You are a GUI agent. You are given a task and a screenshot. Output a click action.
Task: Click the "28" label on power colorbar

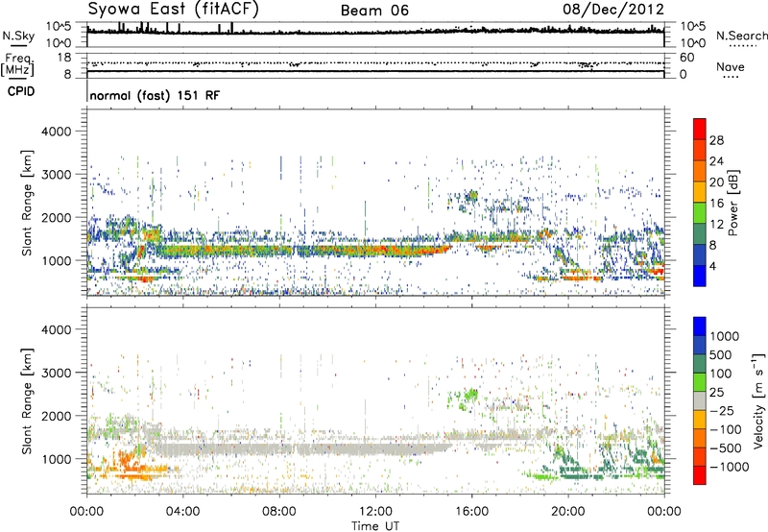click(x=716, y=140)
